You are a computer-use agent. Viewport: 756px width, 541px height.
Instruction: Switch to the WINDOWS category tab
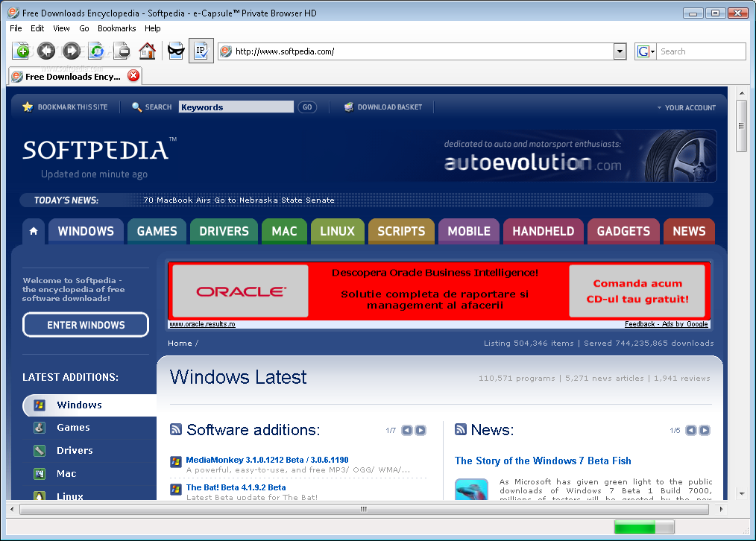86,231
